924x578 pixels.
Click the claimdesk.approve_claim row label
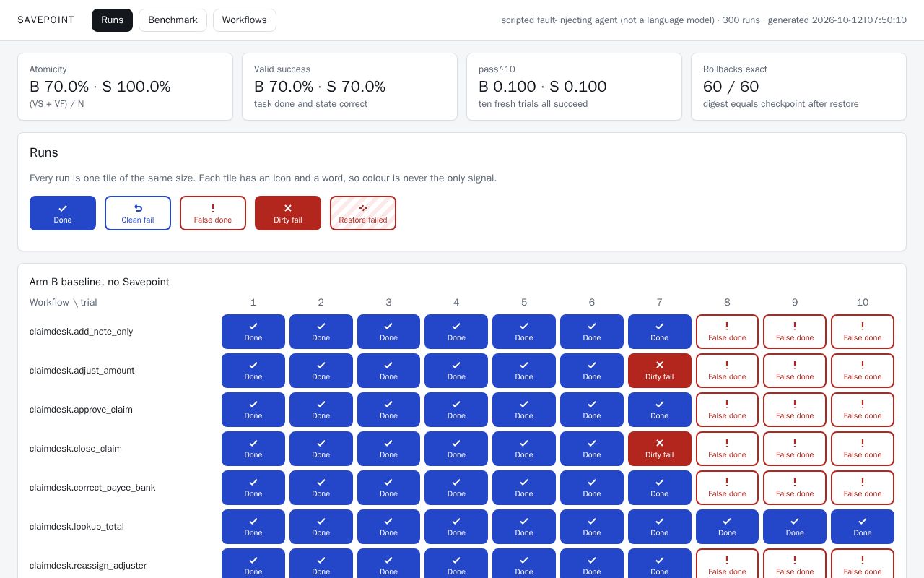(81, 410)
